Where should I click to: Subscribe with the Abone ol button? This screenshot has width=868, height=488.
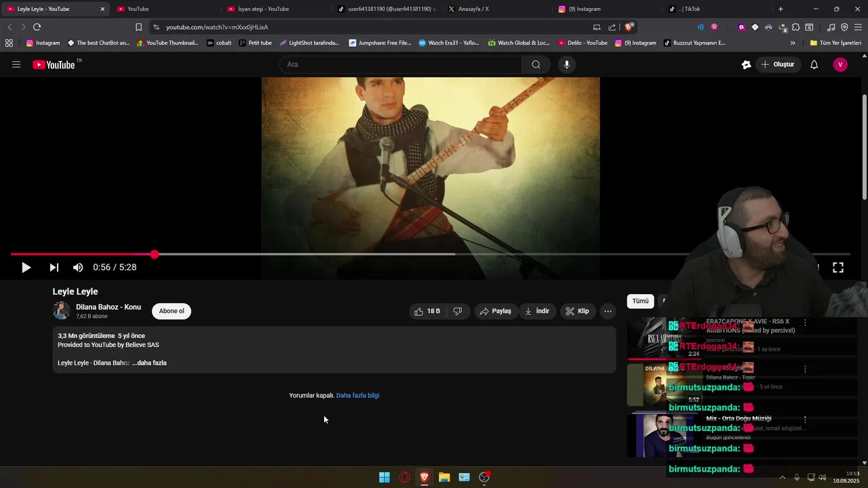(172, 311)
